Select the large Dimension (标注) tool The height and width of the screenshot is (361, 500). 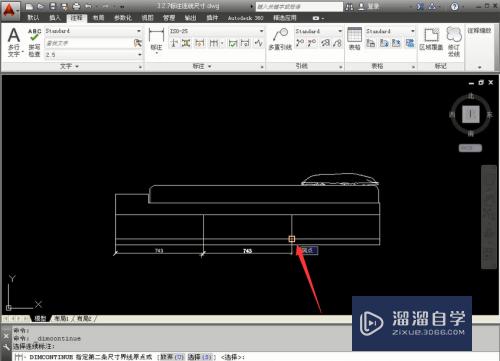pyautogui.click(x=156, y=40)
